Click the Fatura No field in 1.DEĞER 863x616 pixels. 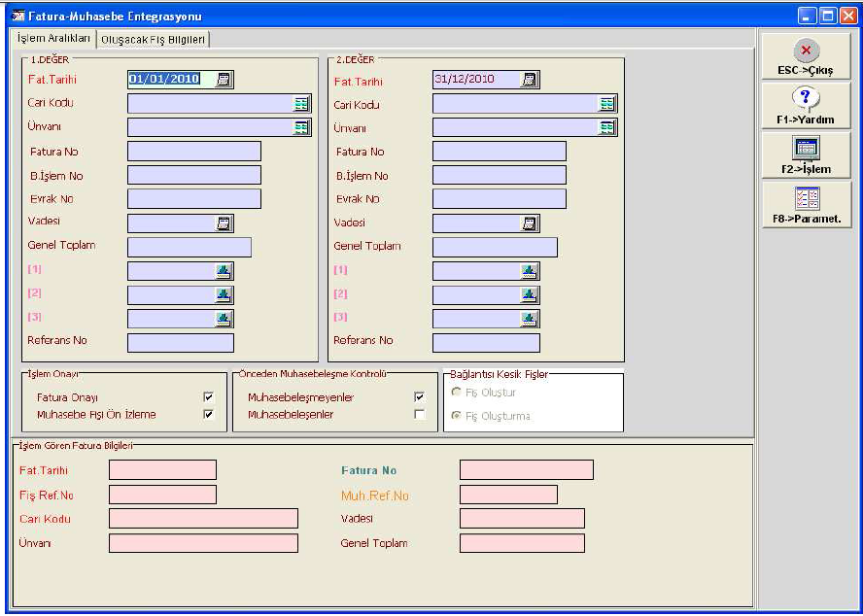point(193,152)
